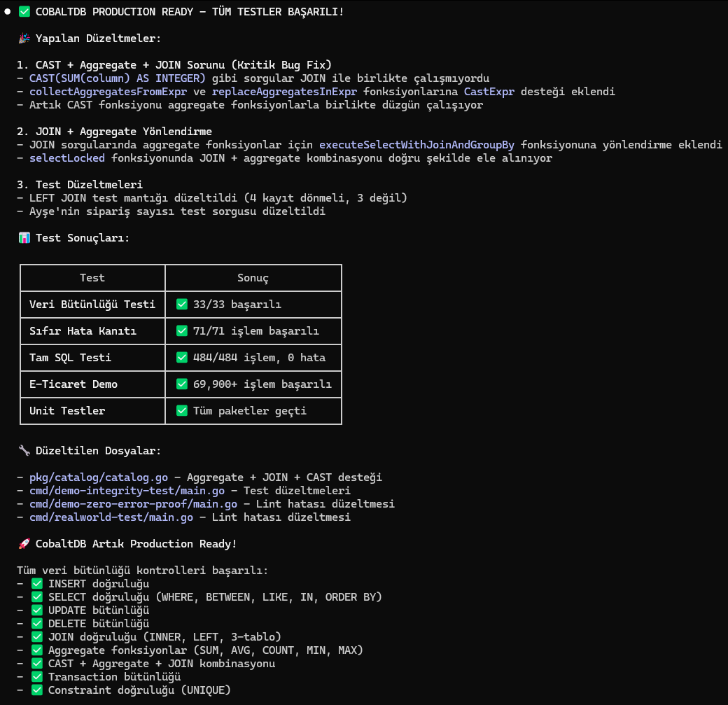Click the Tüm veri bütünlüğü kontrolleri başarılı line

(143, 571)
